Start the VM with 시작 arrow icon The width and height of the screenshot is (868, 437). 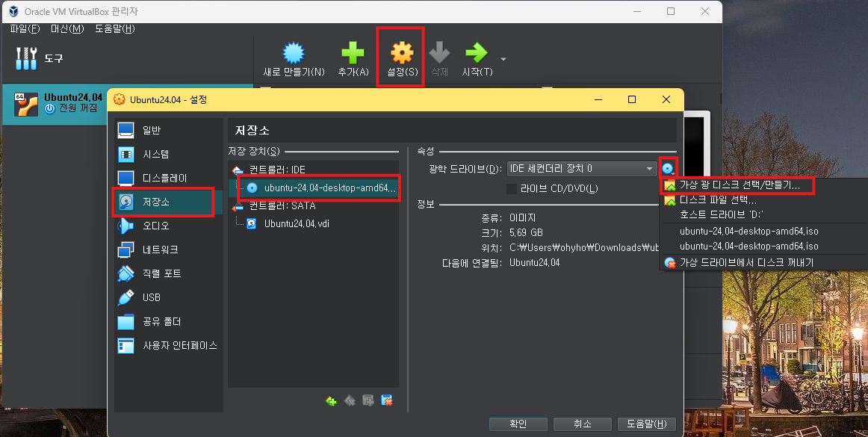[x=476, y=53]
